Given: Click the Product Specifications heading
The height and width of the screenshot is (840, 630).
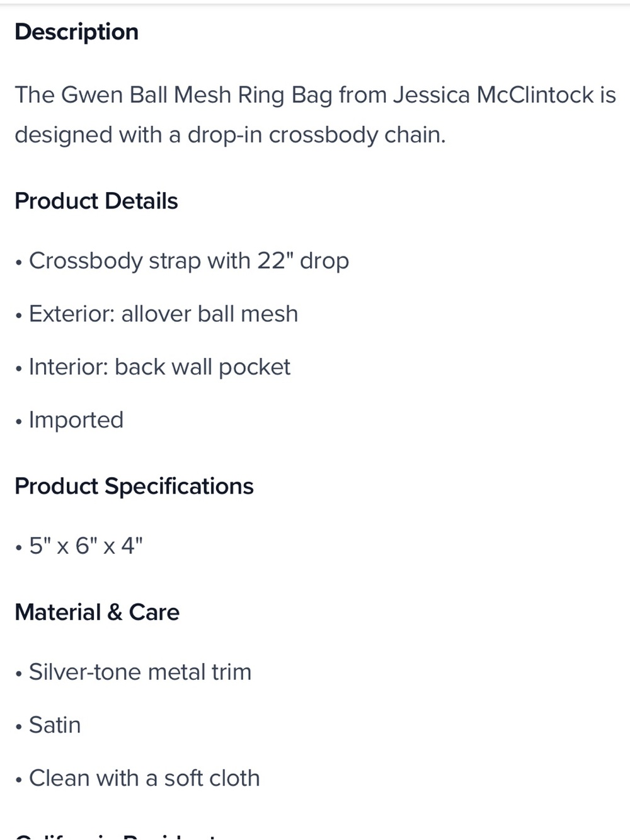Looking at the screenshot, I should click(134, 486).
